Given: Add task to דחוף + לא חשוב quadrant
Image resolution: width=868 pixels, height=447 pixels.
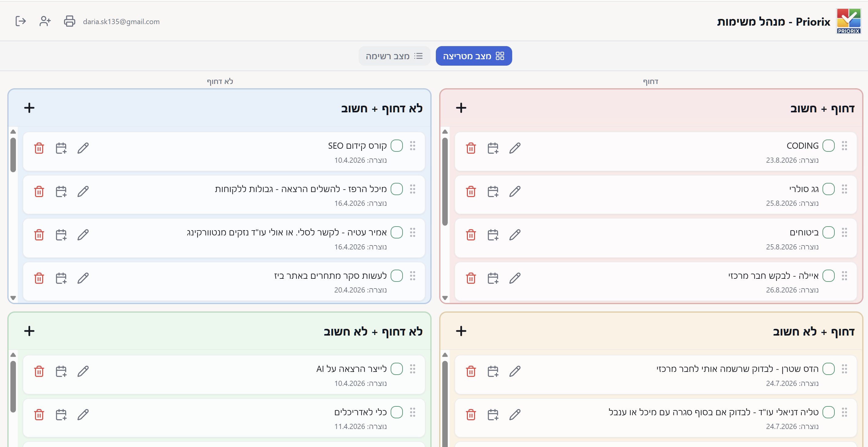Looking at the screenshot, I should tap(461, 331).
